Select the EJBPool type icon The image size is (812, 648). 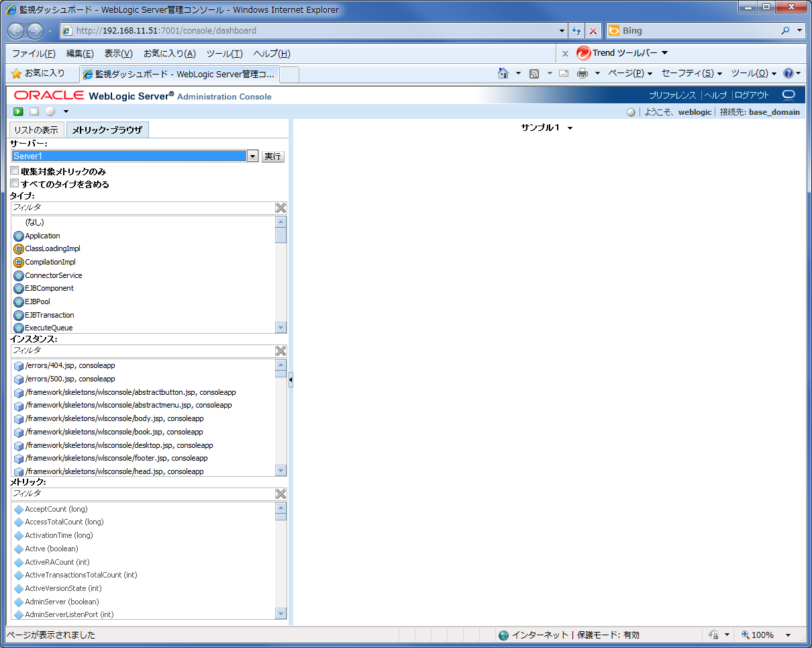click(x=19, y=302)
